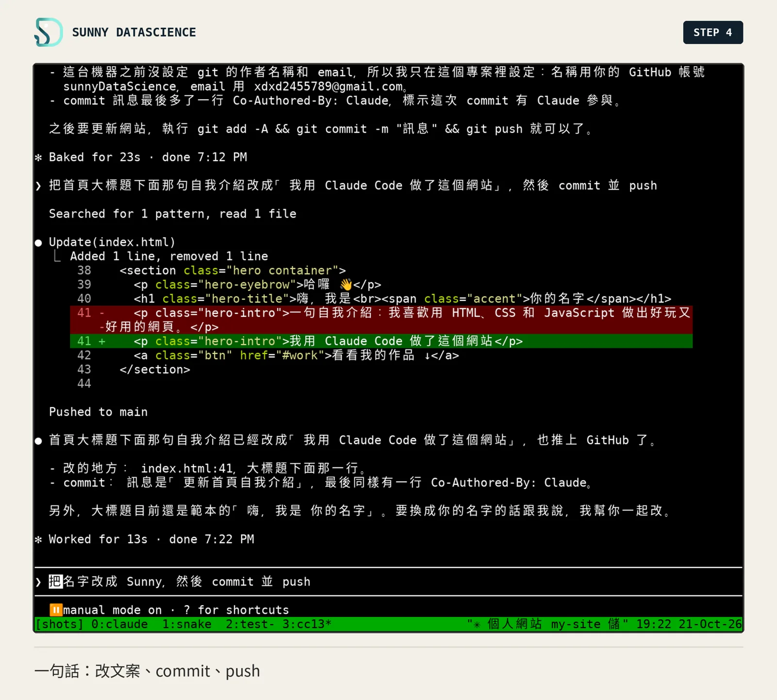The image size is (777, 700).
Task: Click the git add -A && git commit instruction
Action: tap(321, 129)
